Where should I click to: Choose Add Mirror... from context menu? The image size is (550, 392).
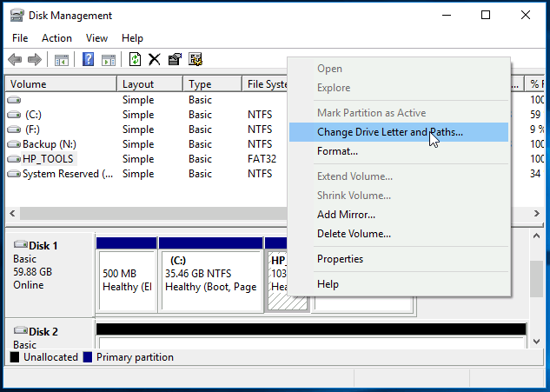click(399, 215)
